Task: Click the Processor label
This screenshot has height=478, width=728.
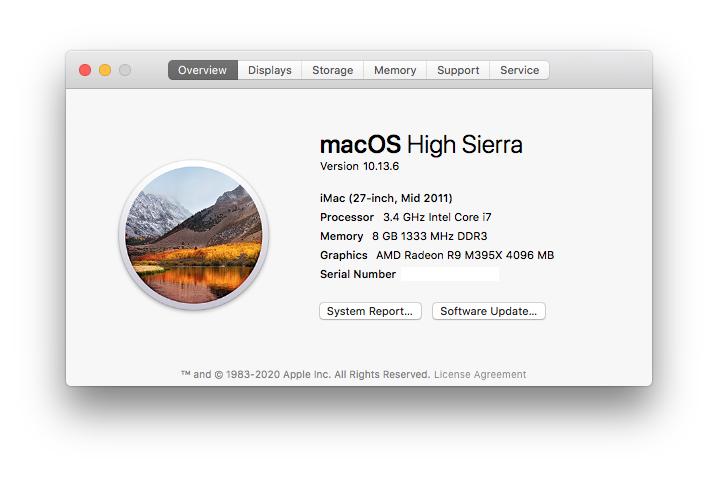Action: coord(347,217)
